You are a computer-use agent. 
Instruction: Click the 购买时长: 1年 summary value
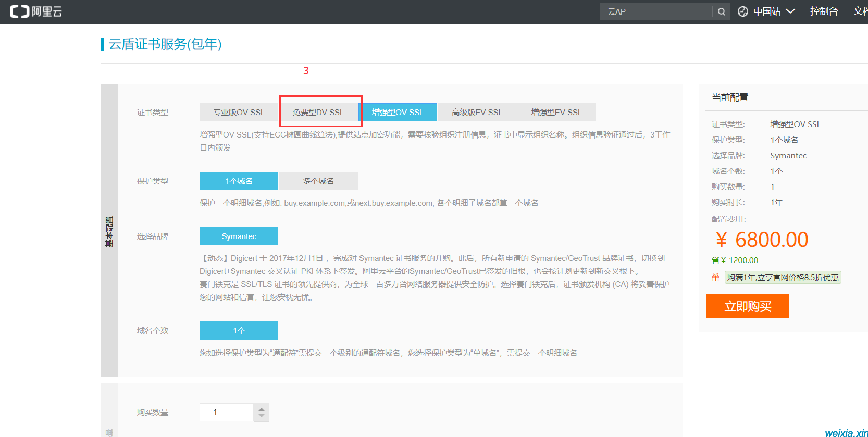[776, 202]
